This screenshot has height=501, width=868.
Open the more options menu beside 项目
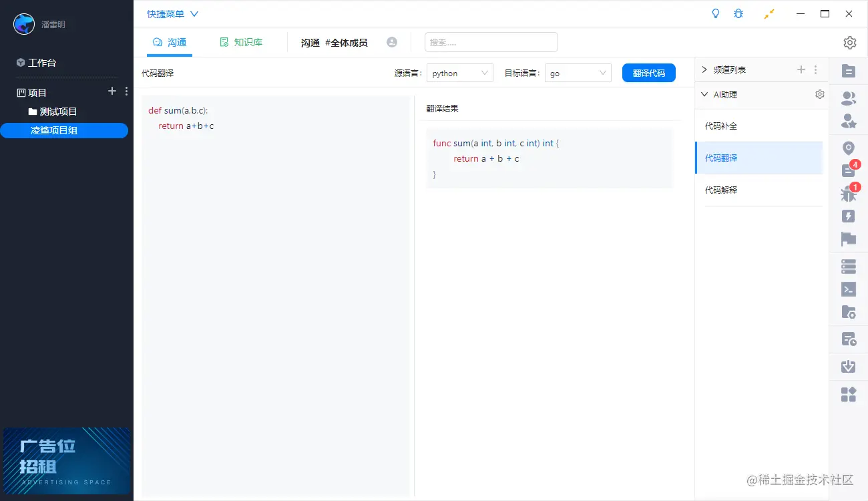tap(126, 92)
